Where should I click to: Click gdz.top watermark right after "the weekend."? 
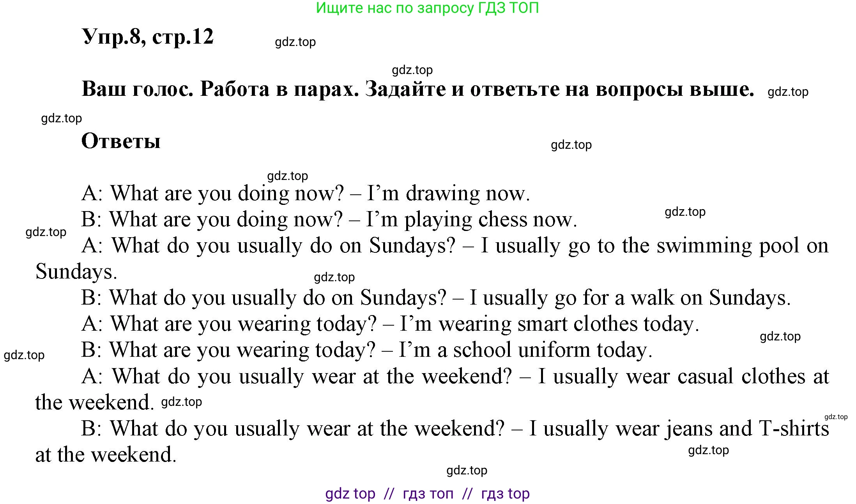click(182, 402)
